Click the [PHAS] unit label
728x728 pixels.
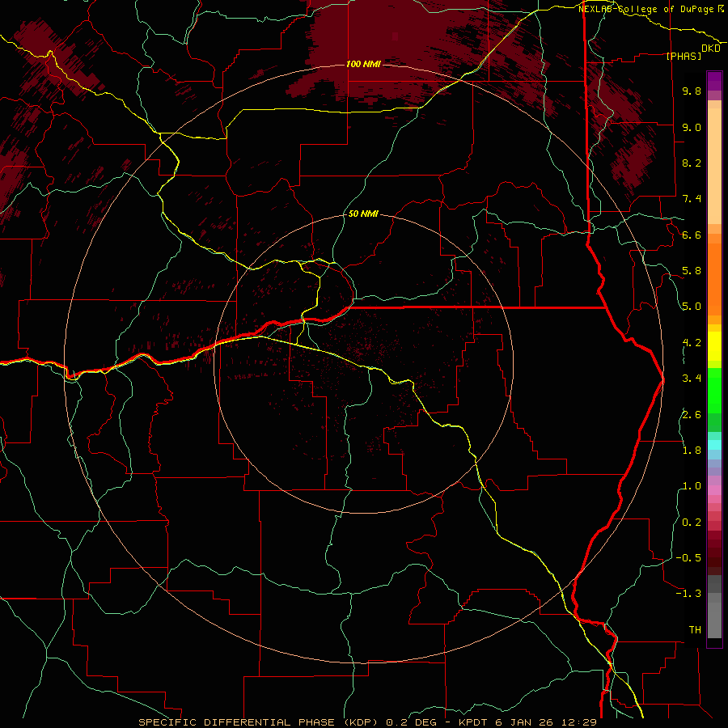point(684,56)
